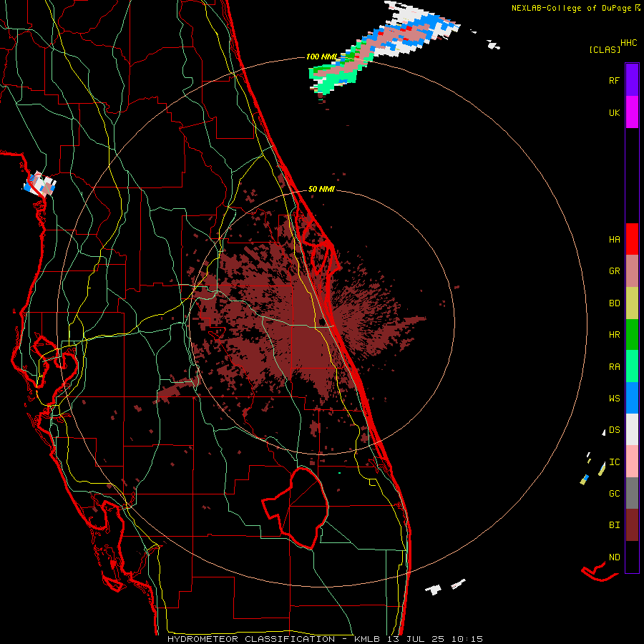Click the WS blue legend swatch
644x644 pixels.
pos(632,398)
